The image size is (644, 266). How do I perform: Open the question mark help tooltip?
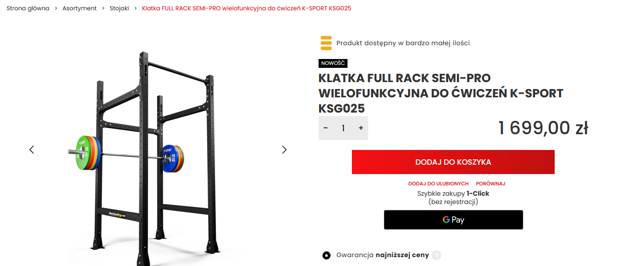click(x=436, y=255)
